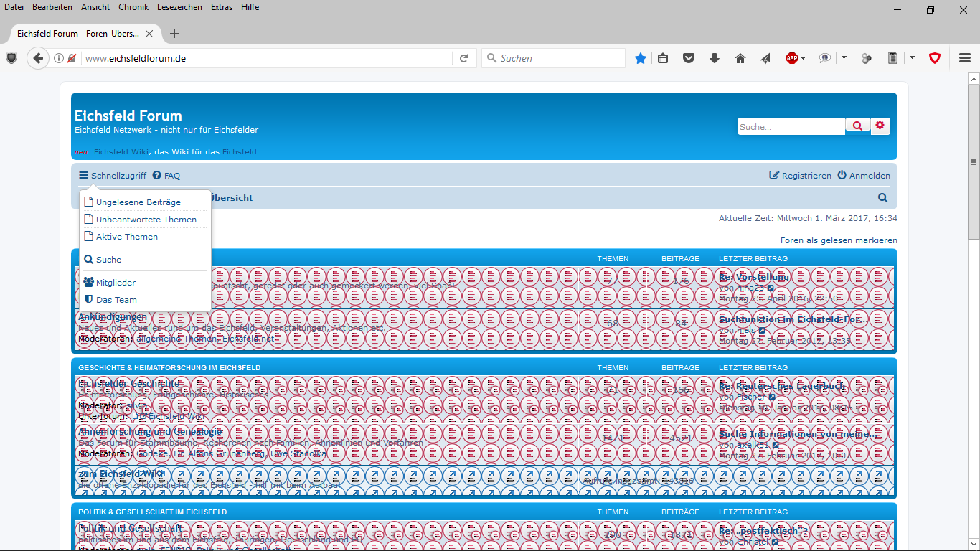This screenshot has width=980, height=551.
Task: Open the Pocket save icon
Action: [x=689, y=58]
